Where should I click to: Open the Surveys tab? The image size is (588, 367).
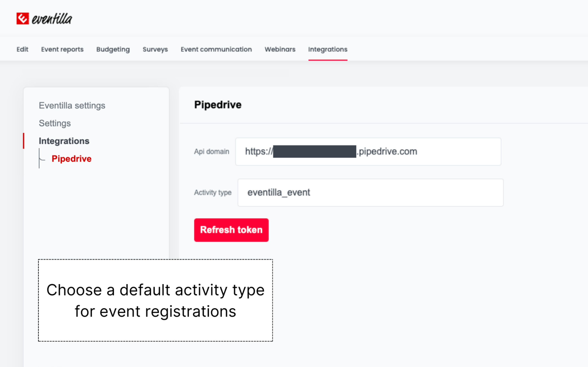(155, 49)
